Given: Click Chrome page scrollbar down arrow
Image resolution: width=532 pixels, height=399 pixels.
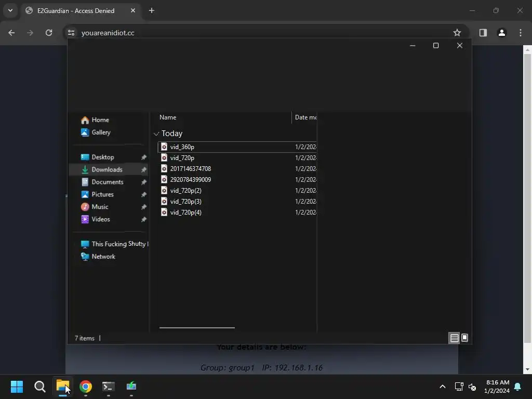Looking at the screenshot, I should click(527, 370).
